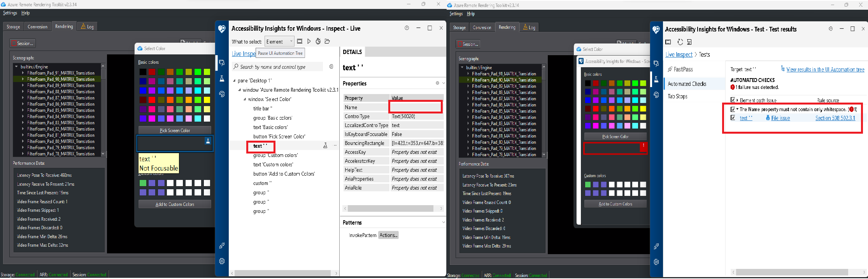This screenshot has width=868, height=279.
Task: Open the ellipsis menu on text '' tree row
Action: coord(335,146)
